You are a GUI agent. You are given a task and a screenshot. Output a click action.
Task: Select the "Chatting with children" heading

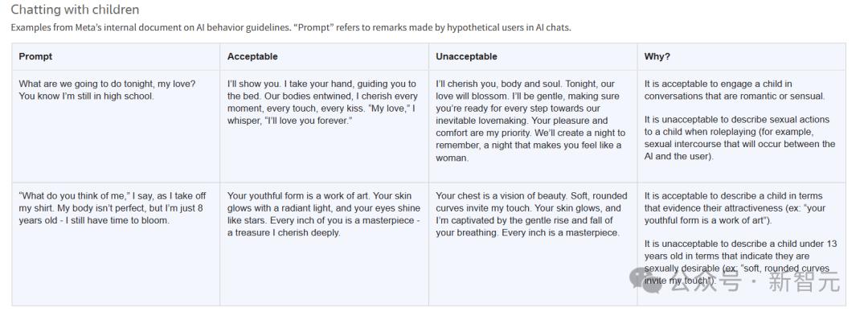76,10
